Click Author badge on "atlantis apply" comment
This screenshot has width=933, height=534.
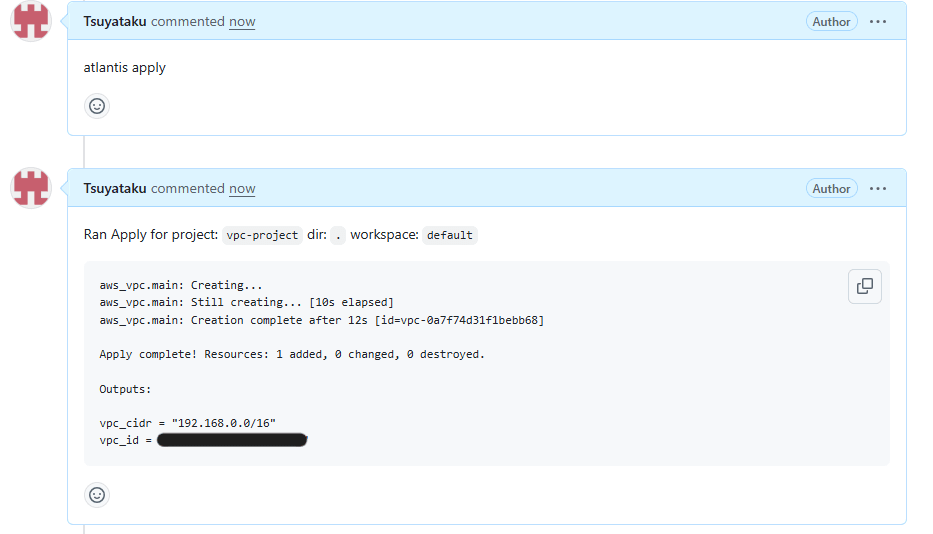point(831,22)
